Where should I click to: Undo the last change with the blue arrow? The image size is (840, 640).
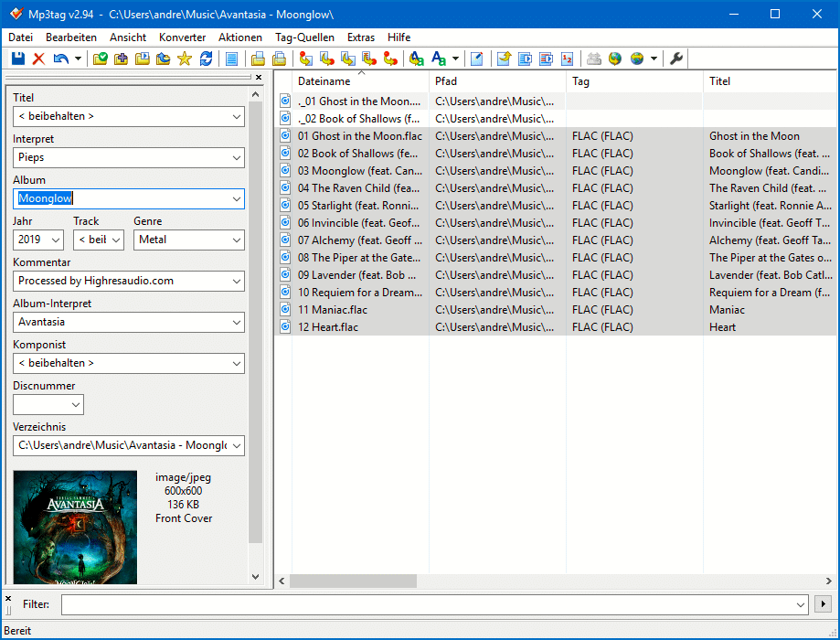pyautogui.click(x=60, y=59)
